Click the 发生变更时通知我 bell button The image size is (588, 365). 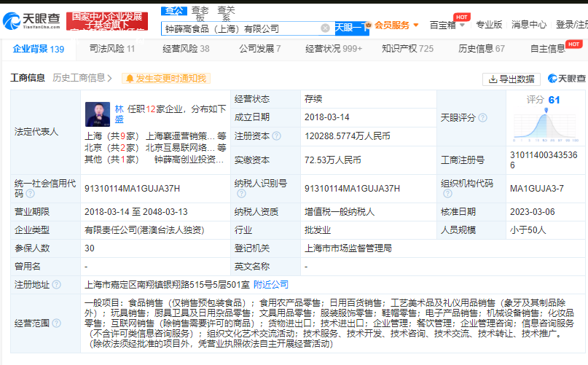tap(166, 79)
